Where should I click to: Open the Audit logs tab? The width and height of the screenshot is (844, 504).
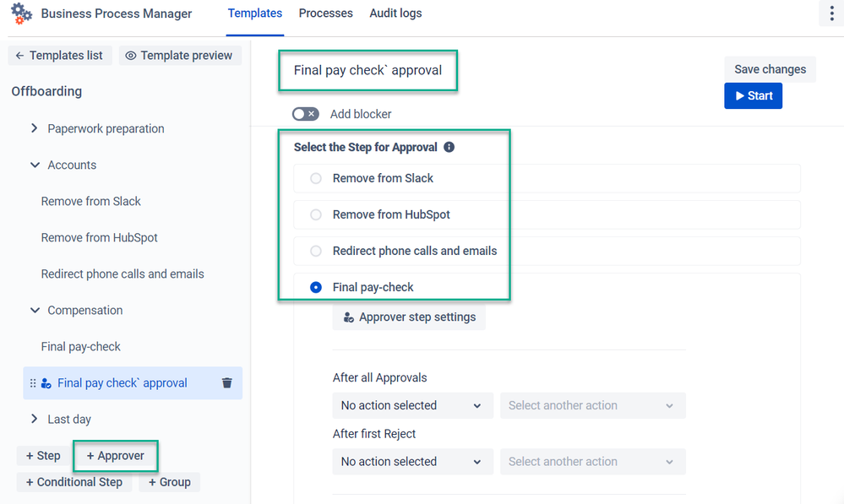pyautogui.click(x=395, y=14)
